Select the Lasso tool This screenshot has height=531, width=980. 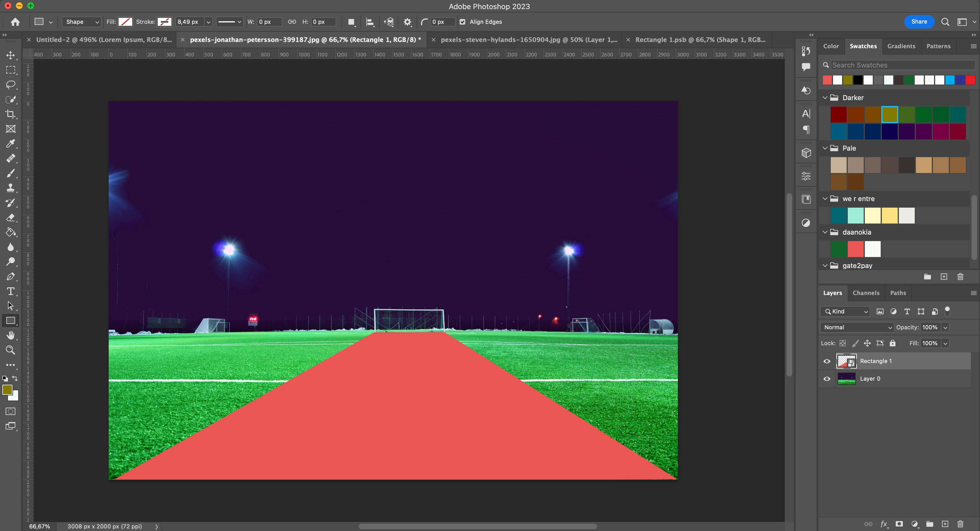pos(11,85)
